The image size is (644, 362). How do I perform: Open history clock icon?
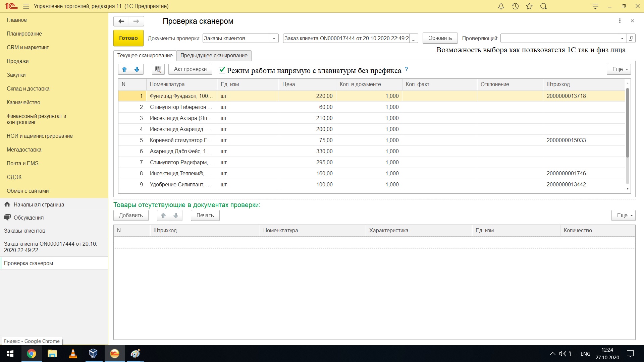[515, 6]
